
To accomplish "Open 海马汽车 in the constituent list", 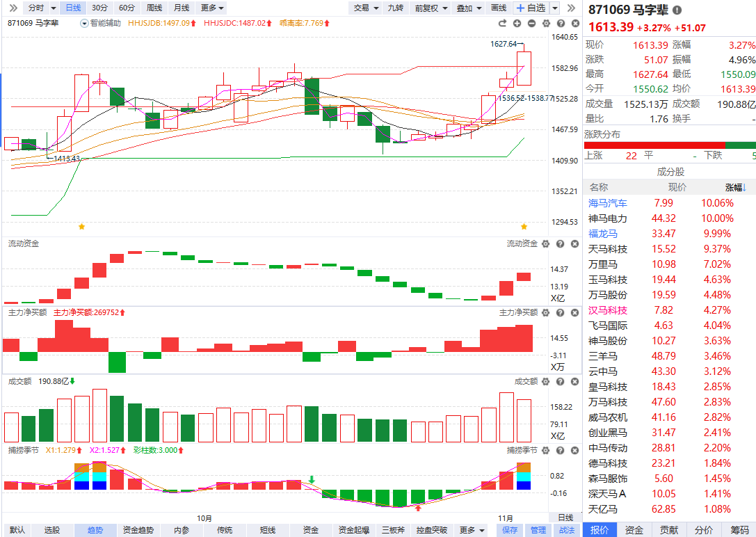I will pos(608,203).
